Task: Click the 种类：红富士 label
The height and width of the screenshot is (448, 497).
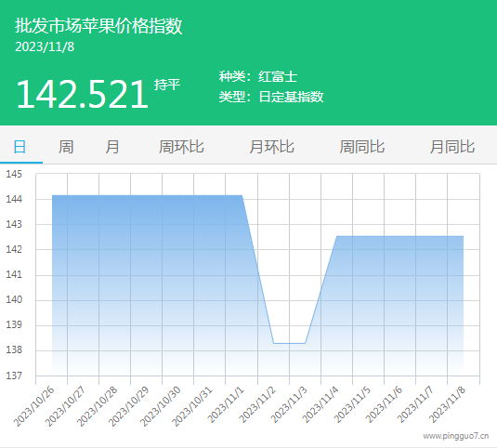Action: click(258, 77)
